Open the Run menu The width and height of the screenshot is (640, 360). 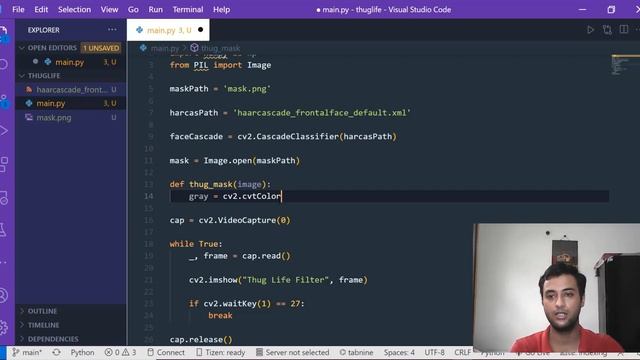[x=156, y=9]
